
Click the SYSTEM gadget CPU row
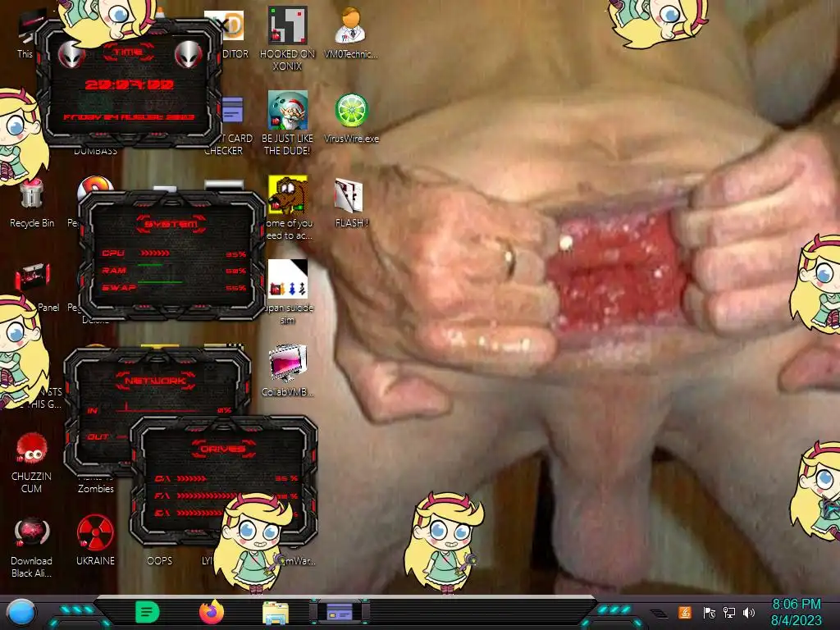coord(174,253)
